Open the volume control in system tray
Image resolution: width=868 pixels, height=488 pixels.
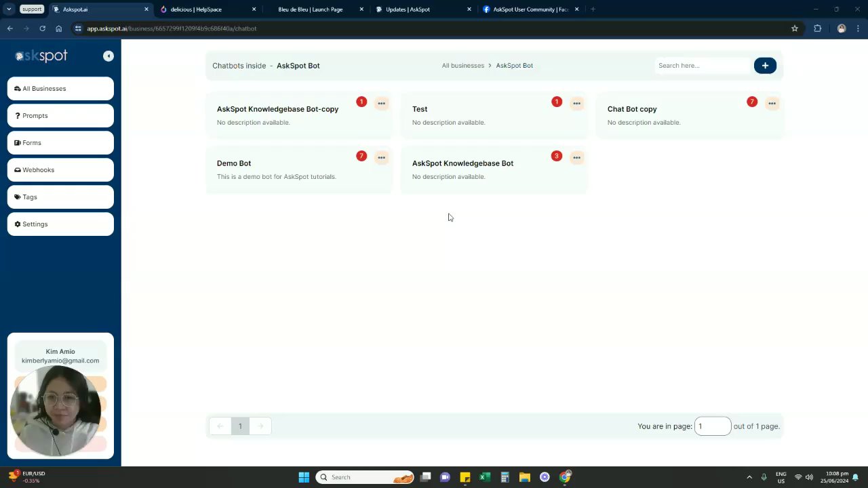(x=809, y=477)
